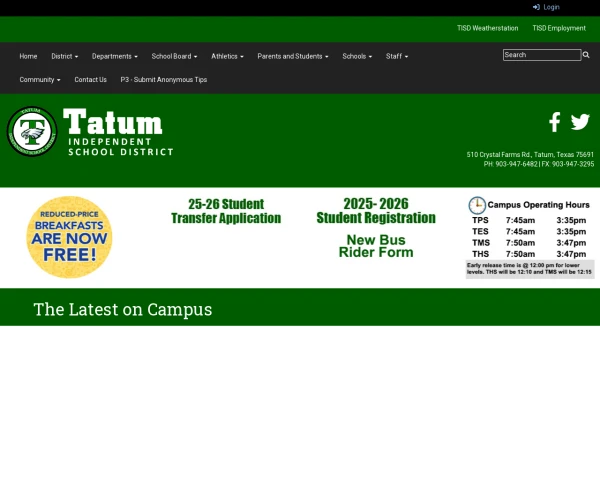Screen dimensions: 600x480
Task: Open P3 - Submit Anonymous Tips
Action: [x=164, y=80]
